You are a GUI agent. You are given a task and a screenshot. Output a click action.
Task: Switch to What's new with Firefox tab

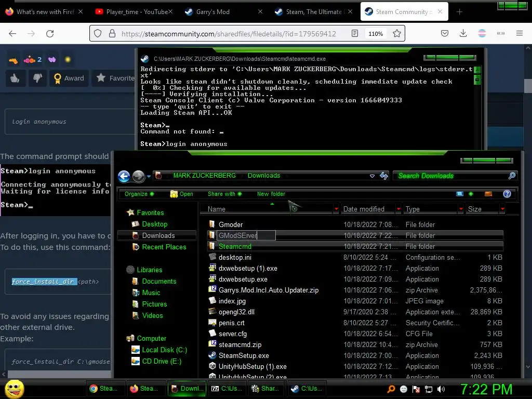[43, 11]
